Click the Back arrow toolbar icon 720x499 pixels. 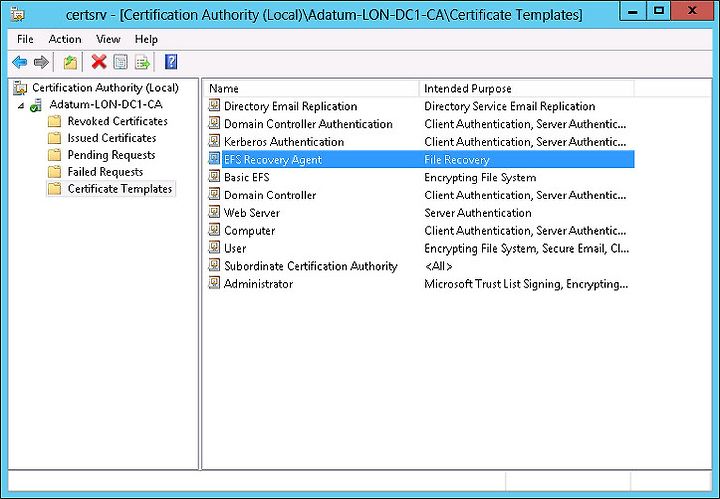pyautogui.click(x=20, y=62)
